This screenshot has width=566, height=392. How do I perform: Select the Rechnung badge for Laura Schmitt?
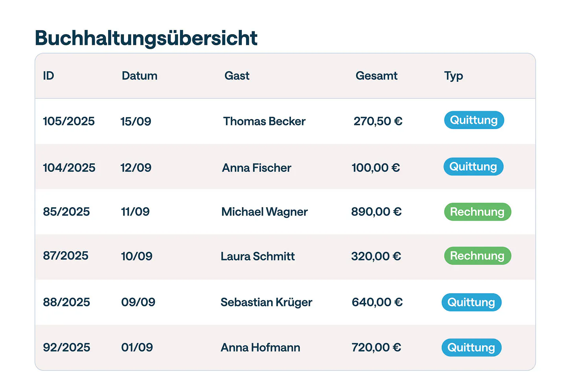tap(477, 256)
